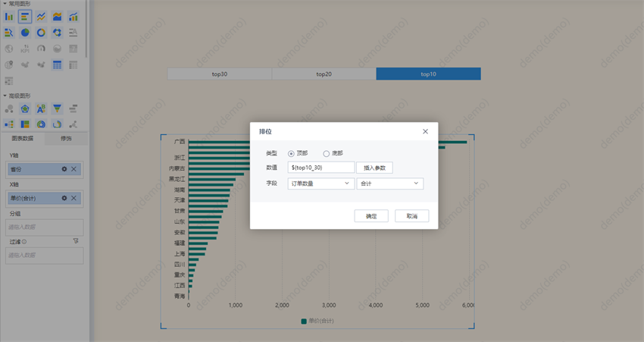
Task: Remove 单价(合计) field from X轴
Action: [73, 198]
